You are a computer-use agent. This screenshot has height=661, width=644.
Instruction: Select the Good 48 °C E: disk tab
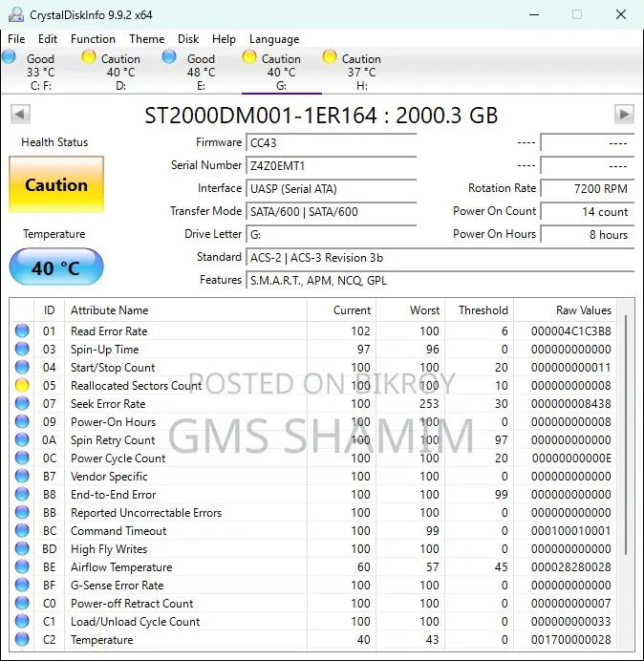tap(201, 72)
